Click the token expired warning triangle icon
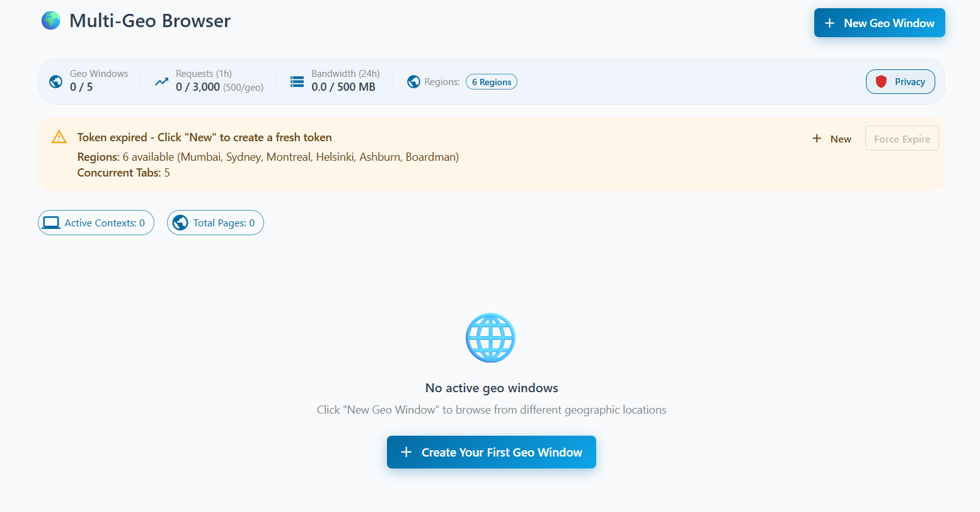 [x=59, y=136]
